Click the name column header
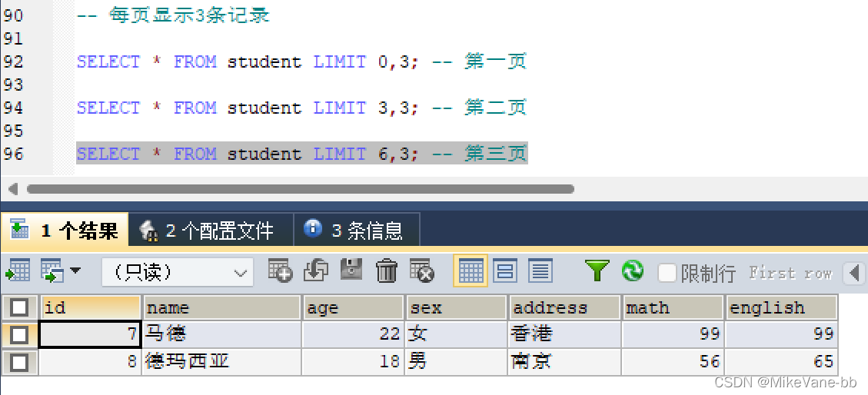Viewport: 868px width, 395px height. coord(222,307)
